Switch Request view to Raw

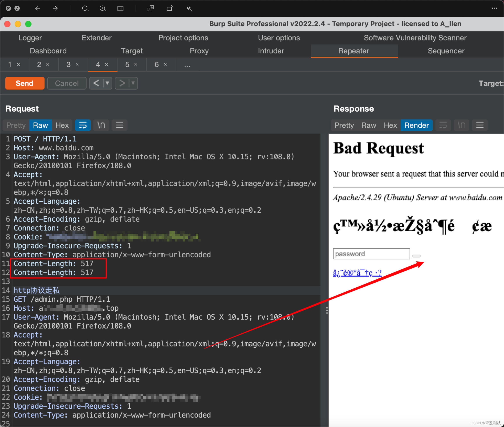coord(41,125)
